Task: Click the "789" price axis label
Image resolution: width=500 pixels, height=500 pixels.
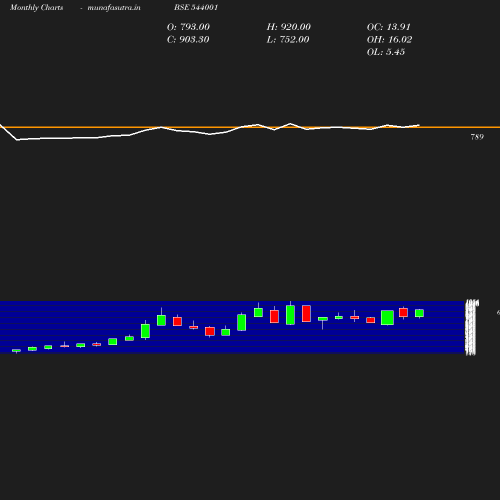Action: tap(477, 137)
